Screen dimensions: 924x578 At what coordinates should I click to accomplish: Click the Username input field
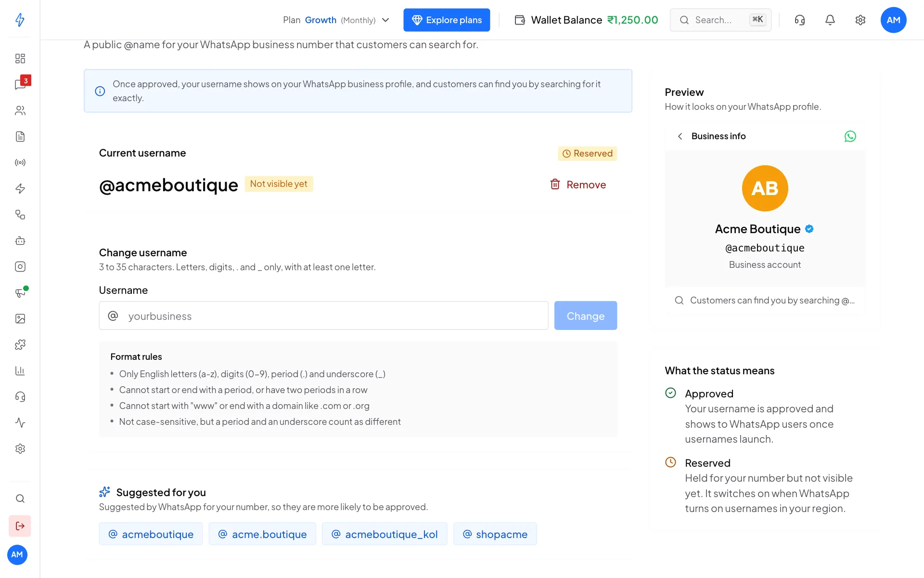click(x=323, y=315)
